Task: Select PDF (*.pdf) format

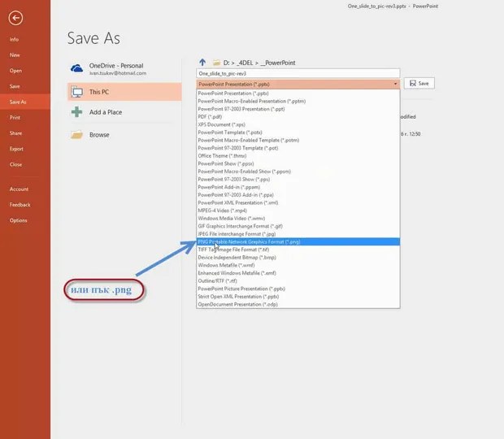Action: pyautogui.click(x=298, y=116)
